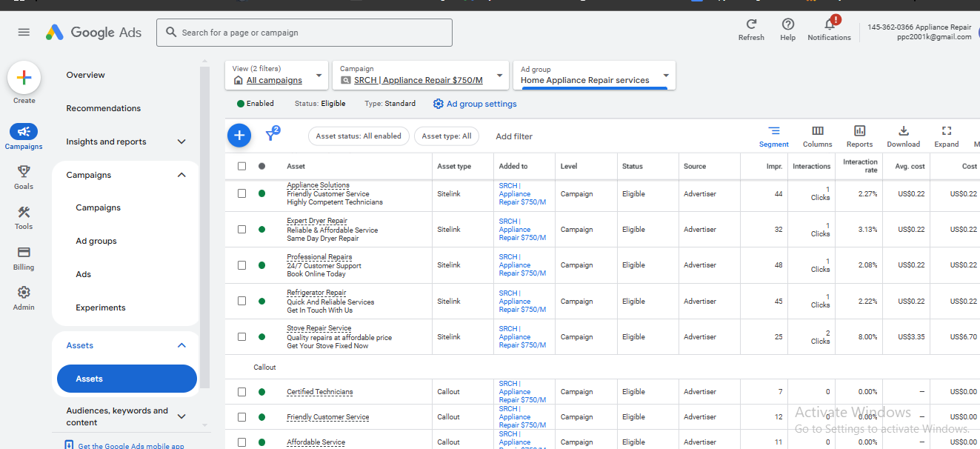Click the Interaction rate column header
This screenshot has width=980, height=449.
tap(860, 166)
